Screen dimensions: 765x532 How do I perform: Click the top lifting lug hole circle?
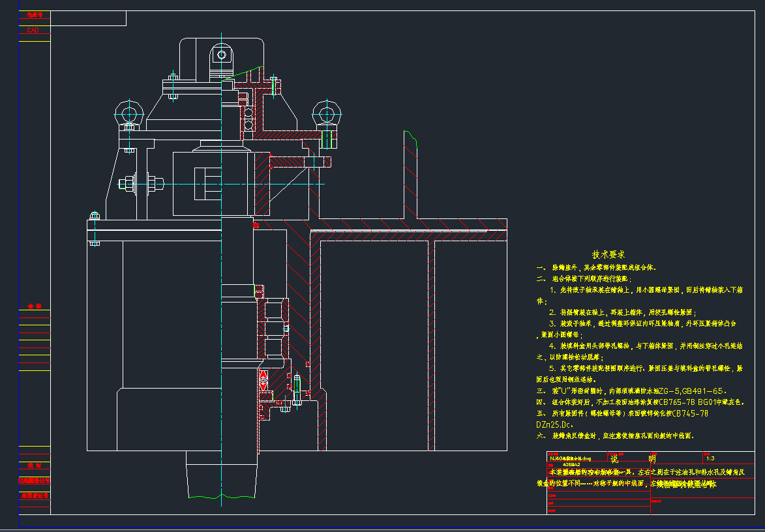tap(221, 55)
